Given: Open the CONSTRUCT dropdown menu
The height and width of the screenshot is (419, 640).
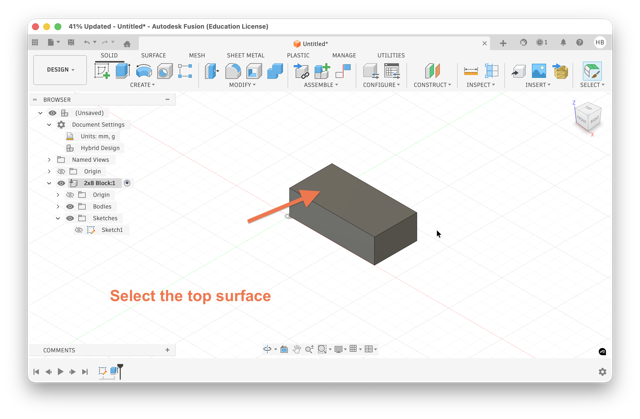Looking at the screenshot, I should click(432, 85).
